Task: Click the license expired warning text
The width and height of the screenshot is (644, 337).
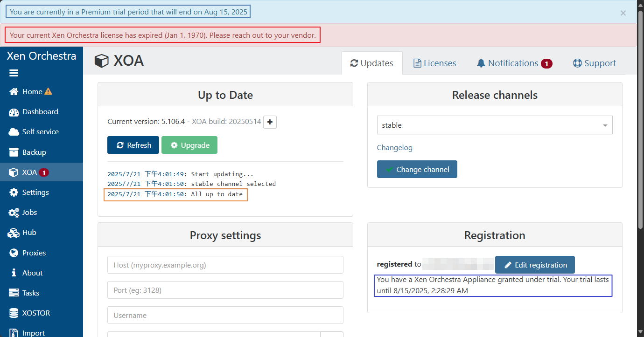Action: coord(163,35)
